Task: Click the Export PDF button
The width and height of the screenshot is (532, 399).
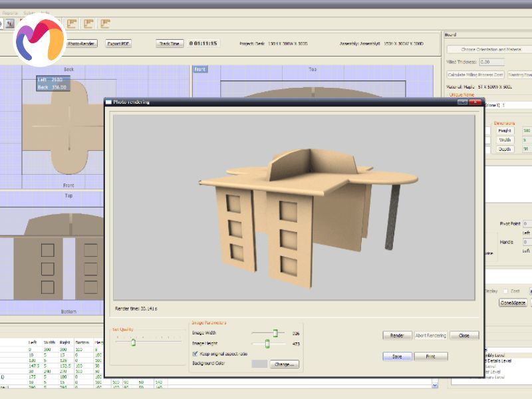Action: point(119,43)
